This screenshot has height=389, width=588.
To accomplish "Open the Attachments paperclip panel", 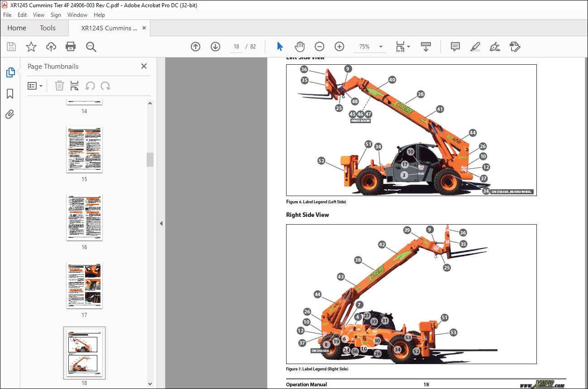I will [10, 114].
